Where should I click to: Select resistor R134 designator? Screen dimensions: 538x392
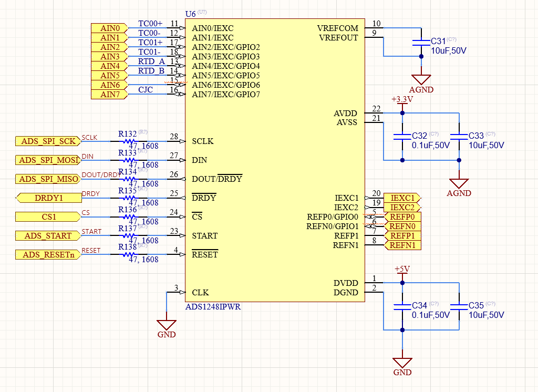pyautogui.click(x=127, y=172)
